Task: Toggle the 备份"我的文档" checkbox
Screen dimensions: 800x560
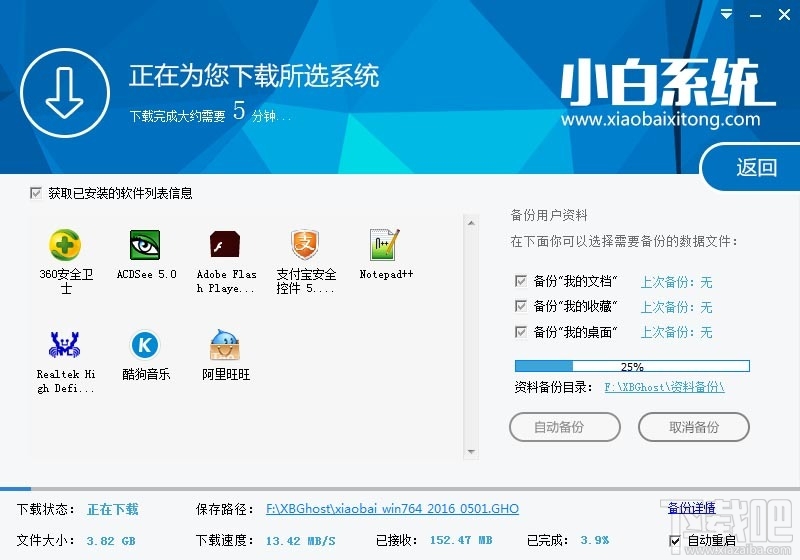Action: (x=520, y=281)
